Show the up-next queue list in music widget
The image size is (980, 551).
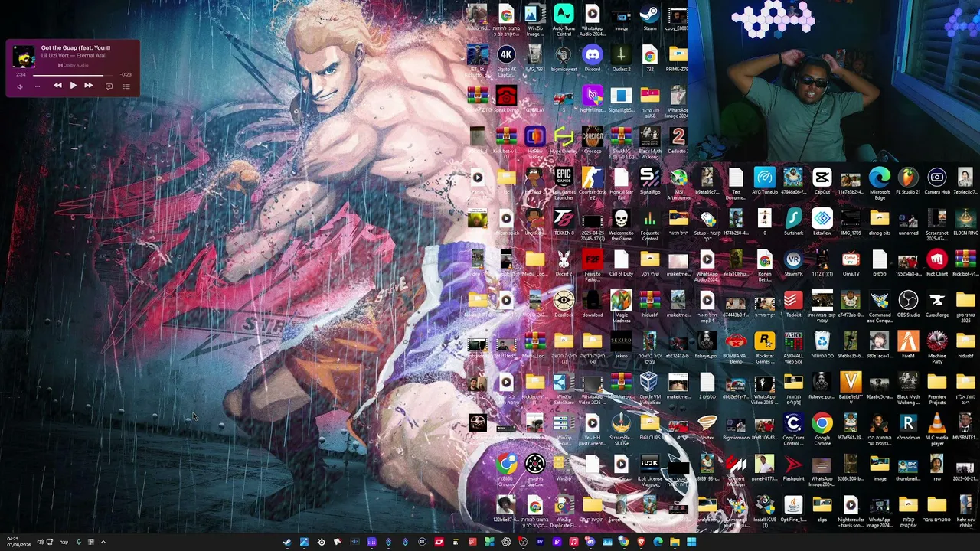(x=126, y=86)
